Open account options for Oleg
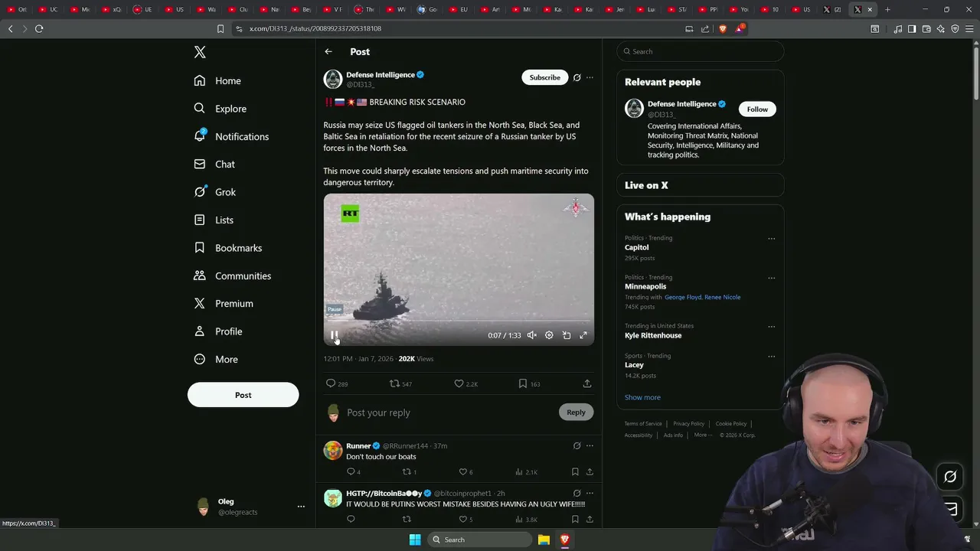This screenshot has height=551, width=980. (x=301, y=507)
